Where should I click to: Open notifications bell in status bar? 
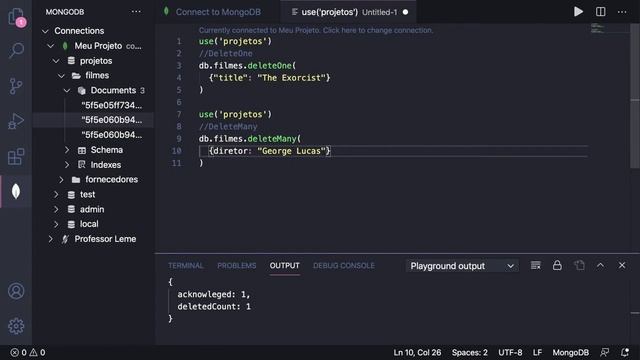pyautogui.click(x=625, y=352)
